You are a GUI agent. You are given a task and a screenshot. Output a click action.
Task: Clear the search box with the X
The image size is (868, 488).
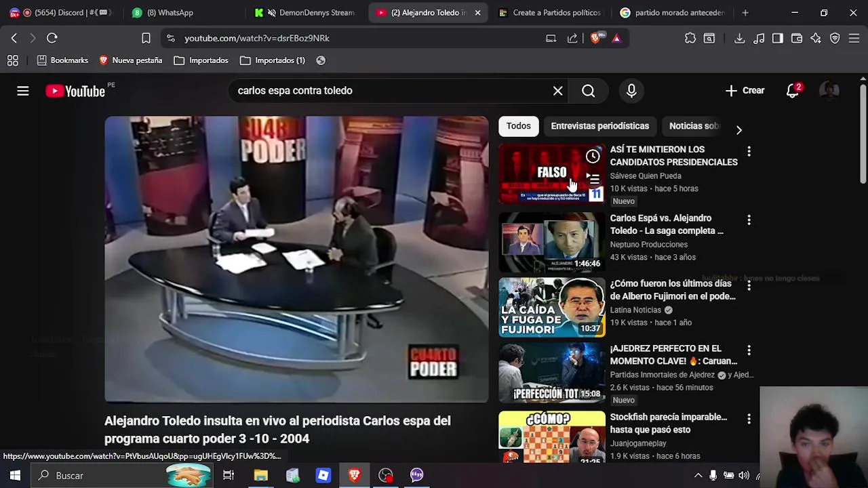[557, 91]
